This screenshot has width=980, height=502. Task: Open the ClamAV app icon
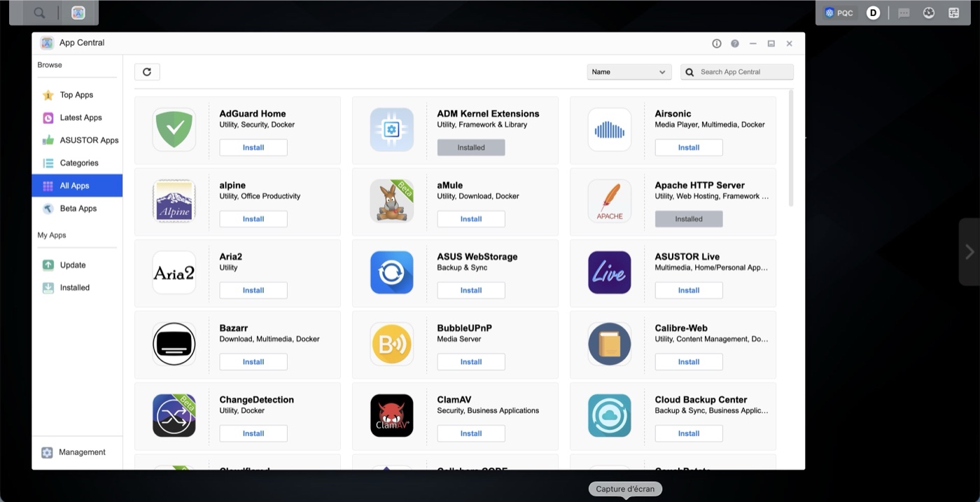pos(392,415)
